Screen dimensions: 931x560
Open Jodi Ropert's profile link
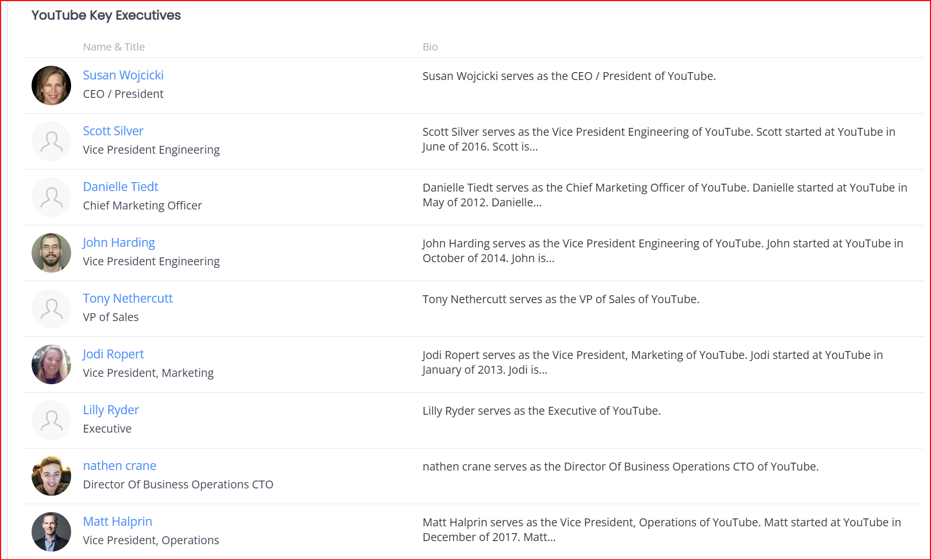113,354
